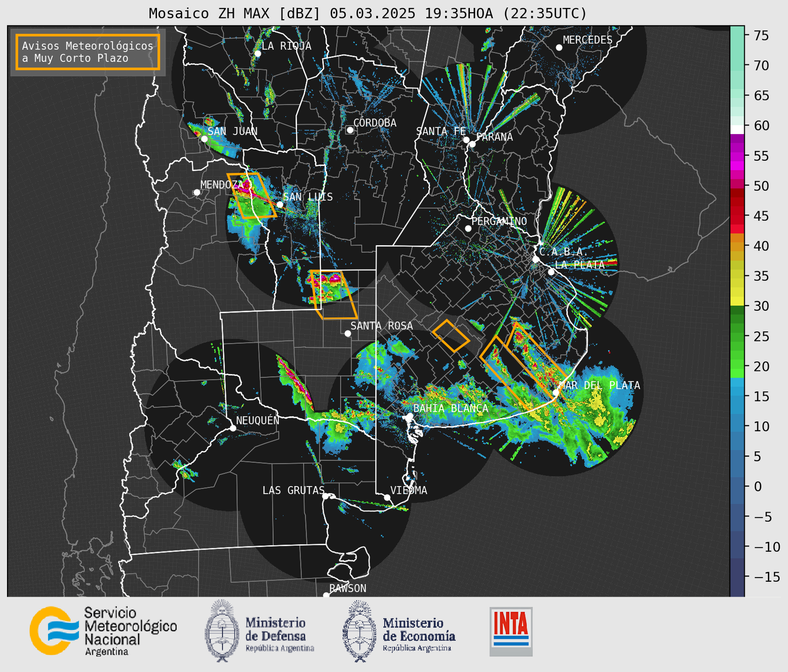Select the VIEDMA city label
Viewport: 788px width, 672px height.
point(409,490)
